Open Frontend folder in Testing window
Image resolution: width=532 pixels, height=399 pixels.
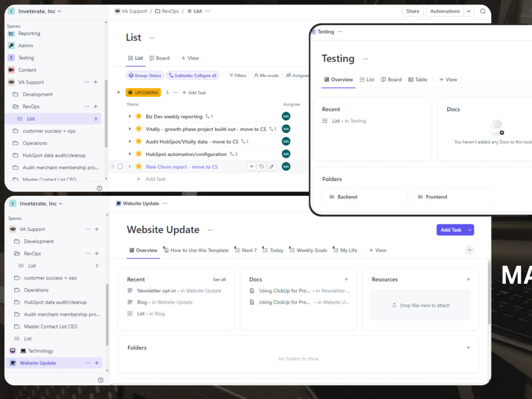click(453, 197)
